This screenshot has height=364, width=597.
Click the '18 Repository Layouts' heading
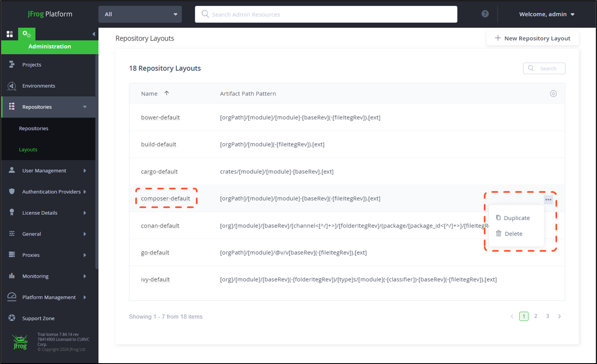tap(165, 68)
